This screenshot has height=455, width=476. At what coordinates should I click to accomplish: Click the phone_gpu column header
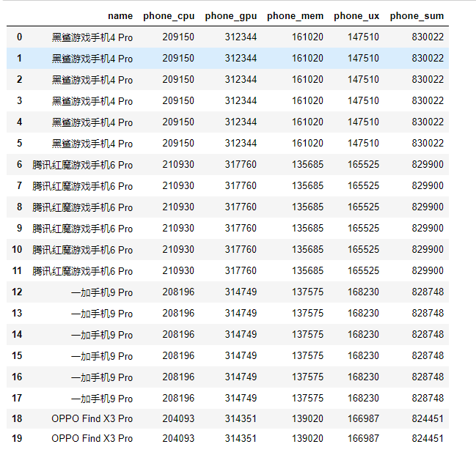231,16
